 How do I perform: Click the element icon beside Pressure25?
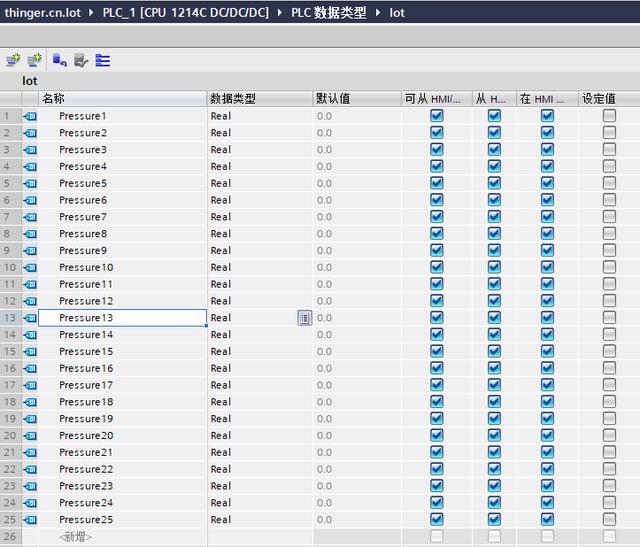point(30,520)
